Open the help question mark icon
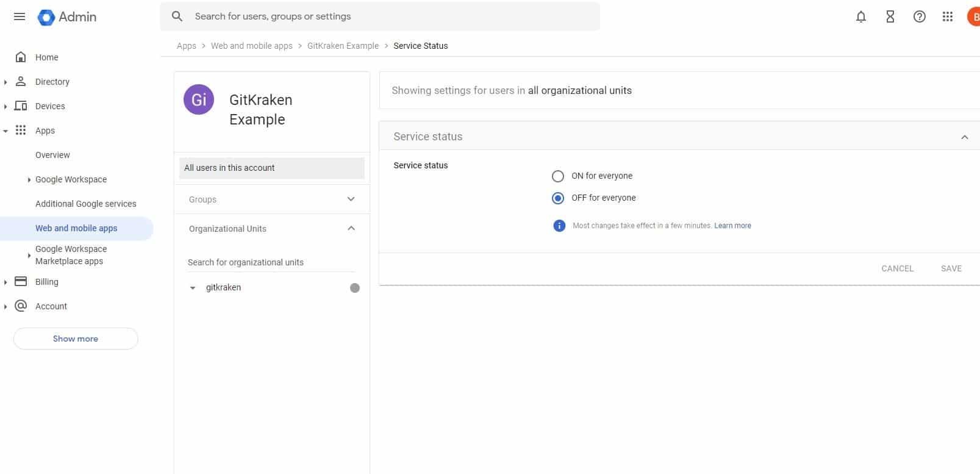This screenshot has height=474, width=980. pyautogui.click(x=919, y=17)
